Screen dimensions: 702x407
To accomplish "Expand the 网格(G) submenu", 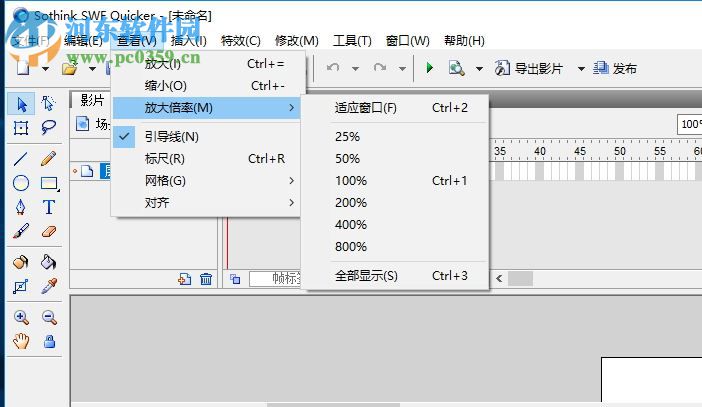I will (206, 180).
